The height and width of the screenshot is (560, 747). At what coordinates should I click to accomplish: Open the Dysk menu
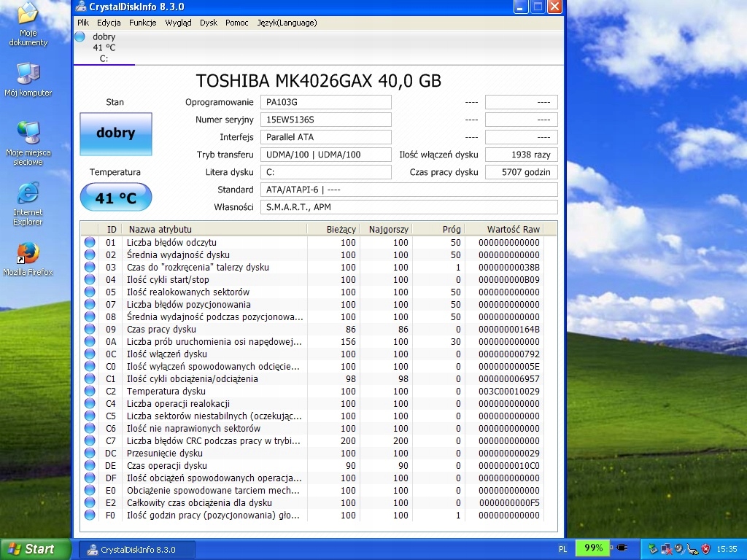(x=209, y=23)
